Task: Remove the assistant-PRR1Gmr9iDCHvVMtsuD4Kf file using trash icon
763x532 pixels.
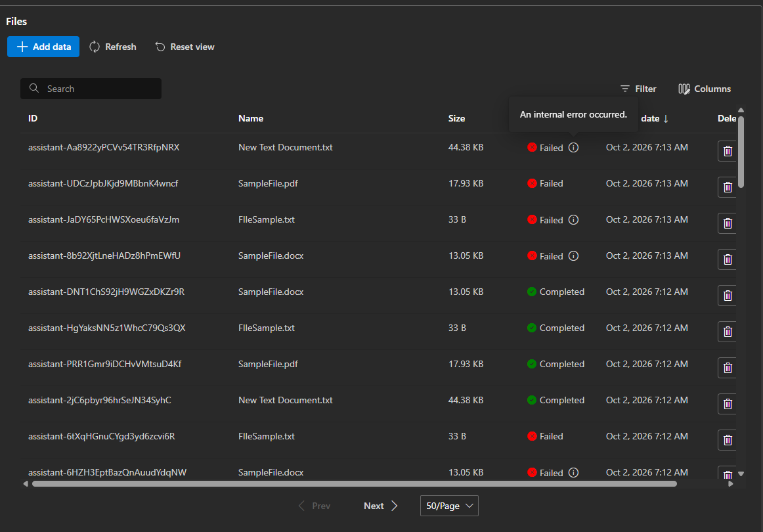Action: tap(728, 368)
